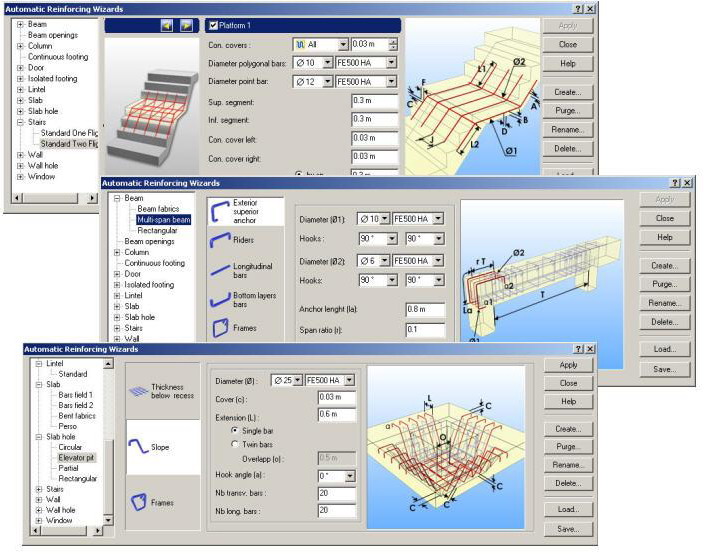Open the Diameter polygonal bars Ø10 dropdown
The width and height of the screenshot is (704, 556).
tap(328, 62)
